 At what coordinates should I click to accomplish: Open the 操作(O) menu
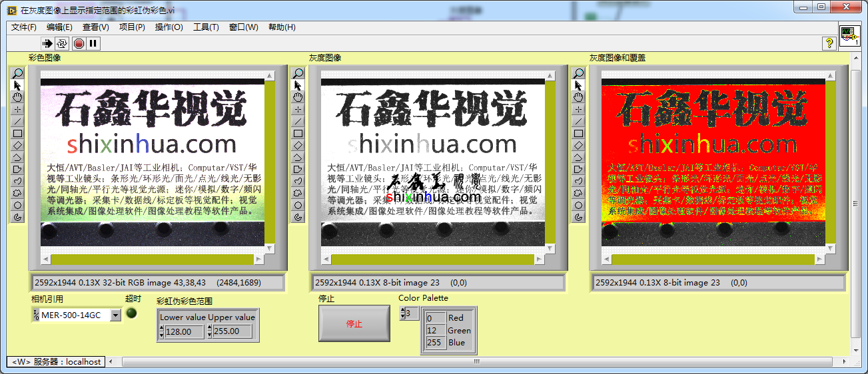169,27
